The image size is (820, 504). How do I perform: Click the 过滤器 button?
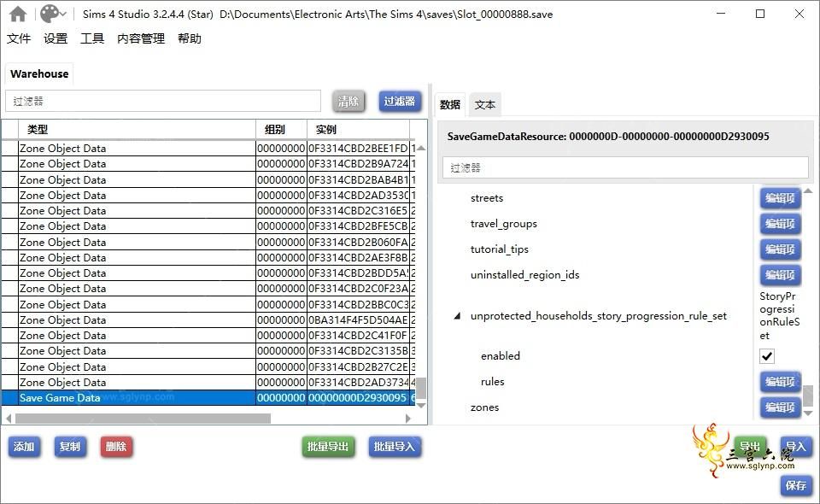pos(400,102)
